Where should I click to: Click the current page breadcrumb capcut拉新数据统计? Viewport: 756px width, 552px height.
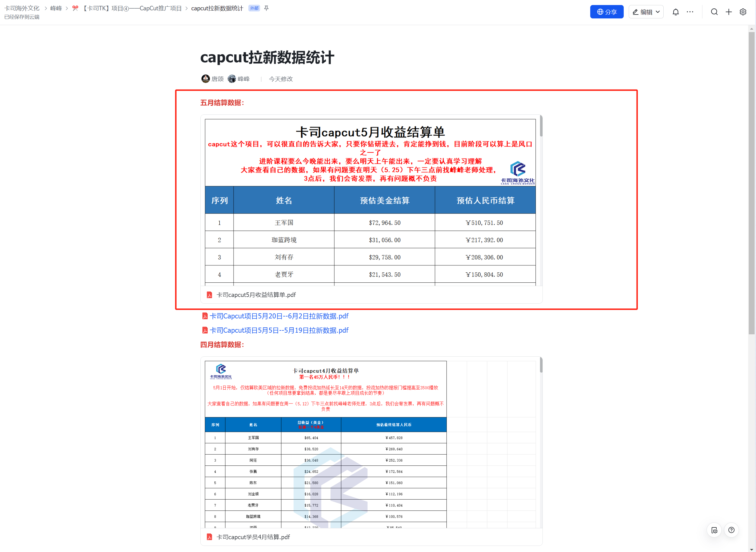point(217,8)
